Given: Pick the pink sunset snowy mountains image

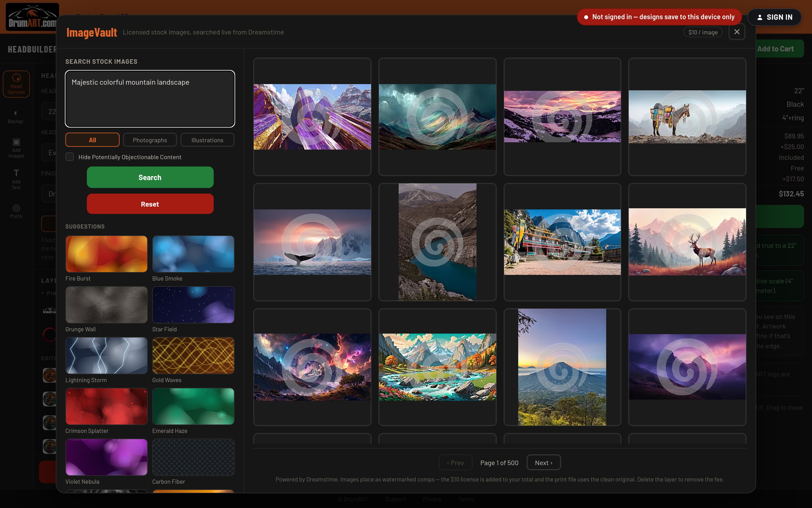Looking at the screenshot, I should tap(562, 117).
